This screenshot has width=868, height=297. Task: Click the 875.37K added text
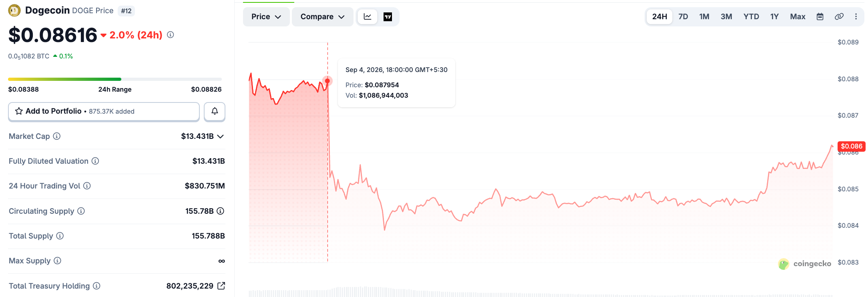pyautogui.click(x=112, y=111)
